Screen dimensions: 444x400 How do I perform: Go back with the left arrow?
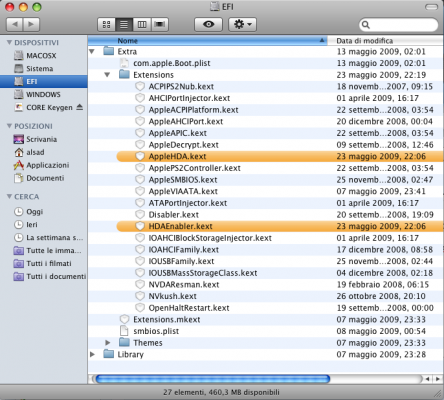point(15,24)
